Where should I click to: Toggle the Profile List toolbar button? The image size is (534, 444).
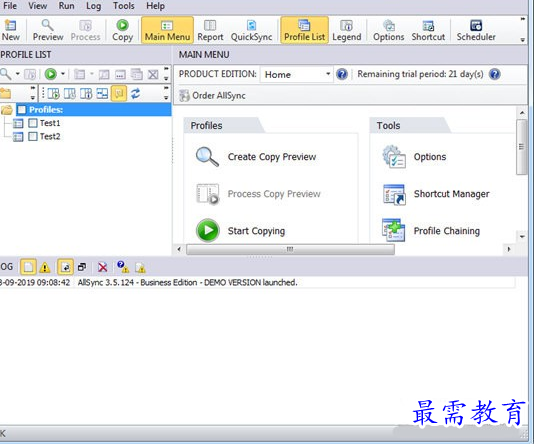tap(304, 30)
